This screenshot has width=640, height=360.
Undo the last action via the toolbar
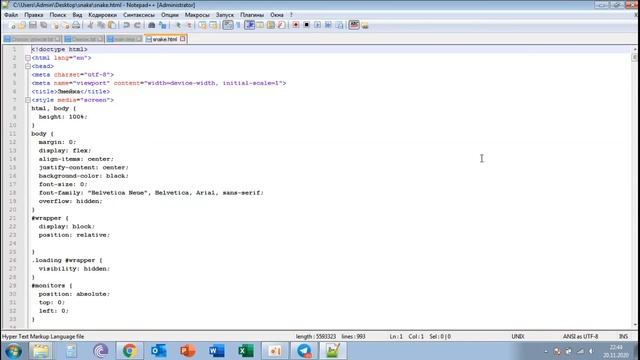126,25
